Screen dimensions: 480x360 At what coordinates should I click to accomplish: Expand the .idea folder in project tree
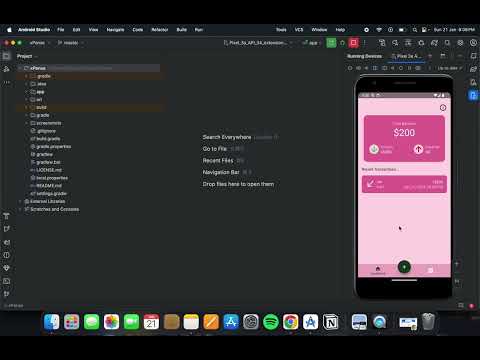[26, 84]
